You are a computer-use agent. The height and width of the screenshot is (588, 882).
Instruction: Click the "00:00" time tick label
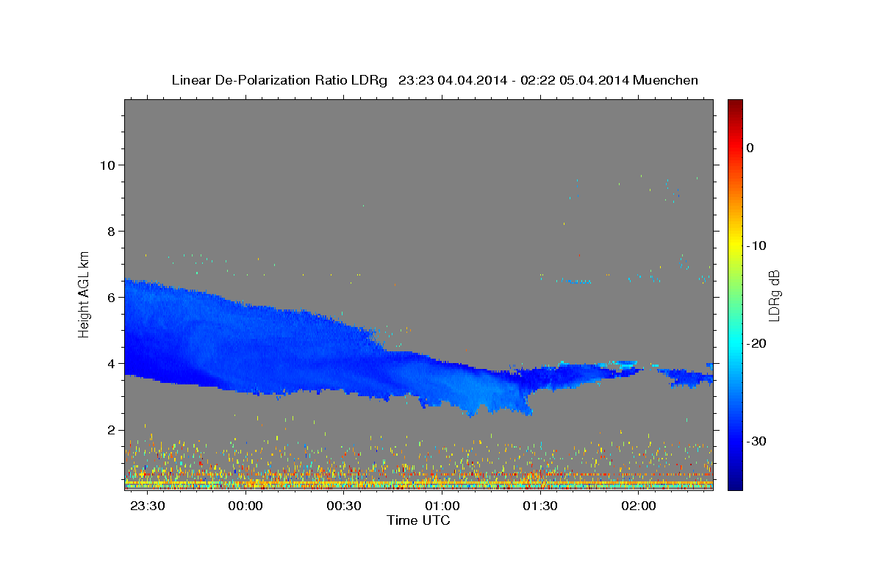(245, 507)
